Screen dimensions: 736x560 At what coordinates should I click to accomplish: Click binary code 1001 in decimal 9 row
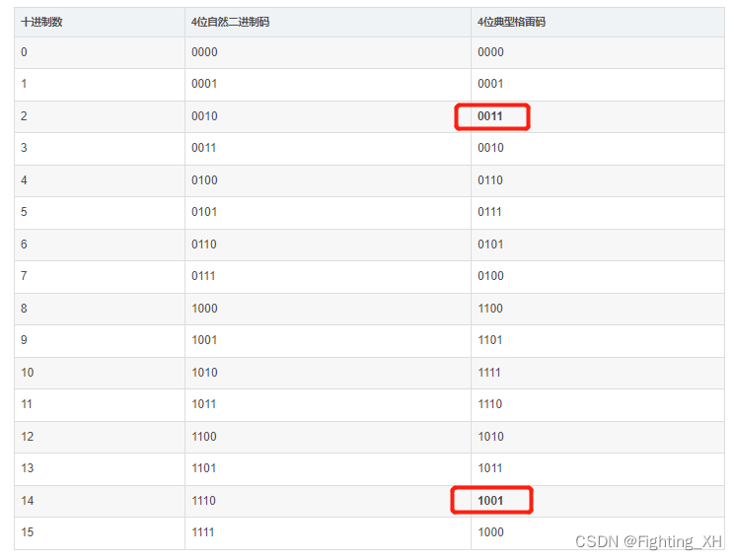(x=204, y=340)
